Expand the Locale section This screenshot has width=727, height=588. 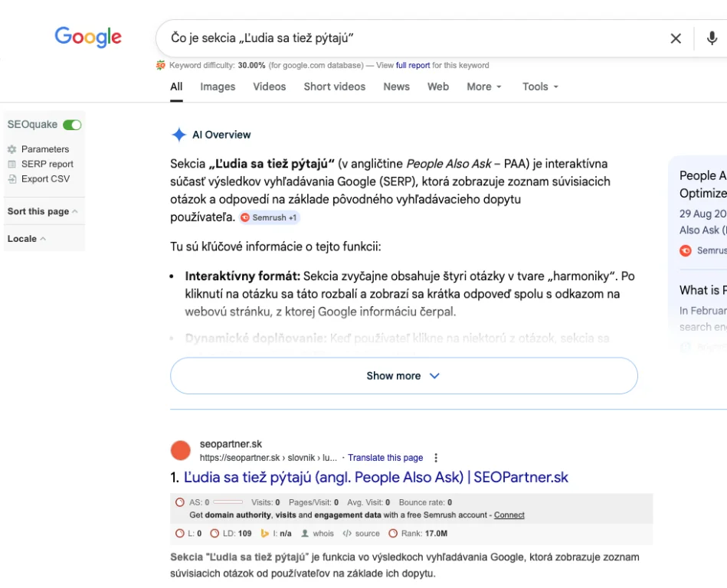pyautogui.click(x=26, y=239)
